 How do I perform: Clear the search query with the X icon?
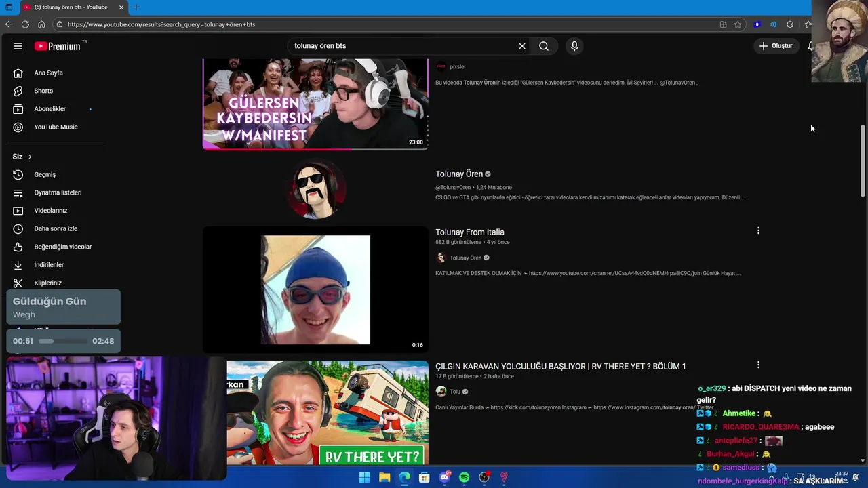(522, 46)
